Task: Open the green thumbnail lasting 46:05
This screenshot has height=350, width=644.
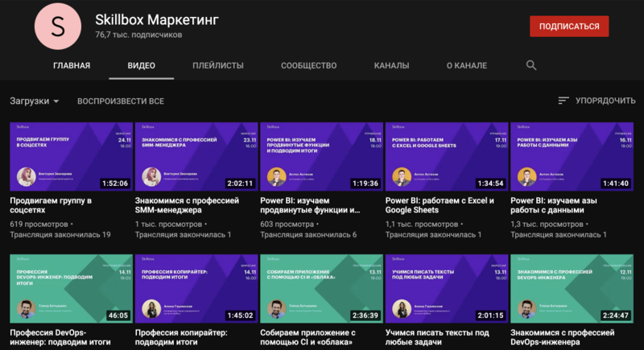Action: click(72, 289)
